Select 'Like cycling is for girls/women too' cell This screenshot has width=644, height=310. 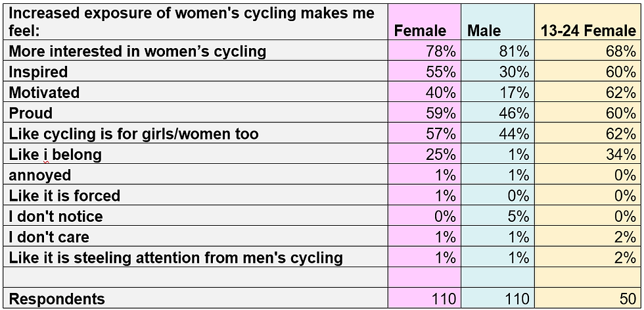click(x=196, y=133)
